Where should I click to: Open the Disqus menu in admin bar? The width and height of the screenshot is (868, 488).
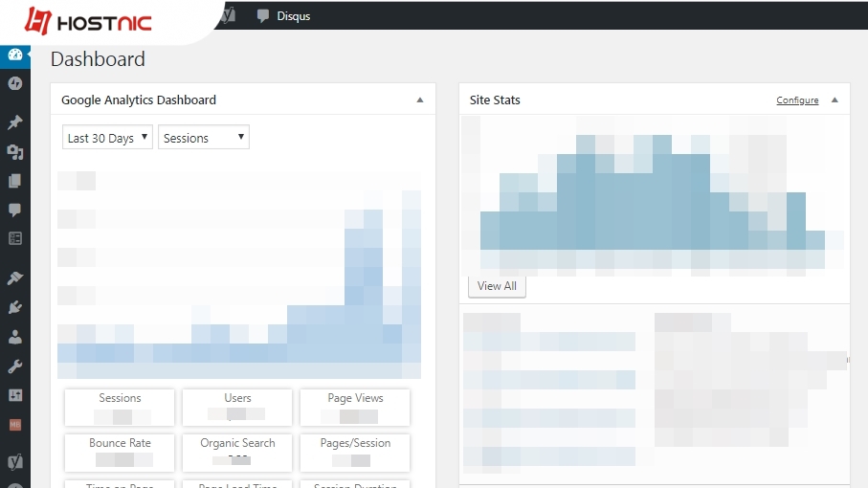coord(283,16)
